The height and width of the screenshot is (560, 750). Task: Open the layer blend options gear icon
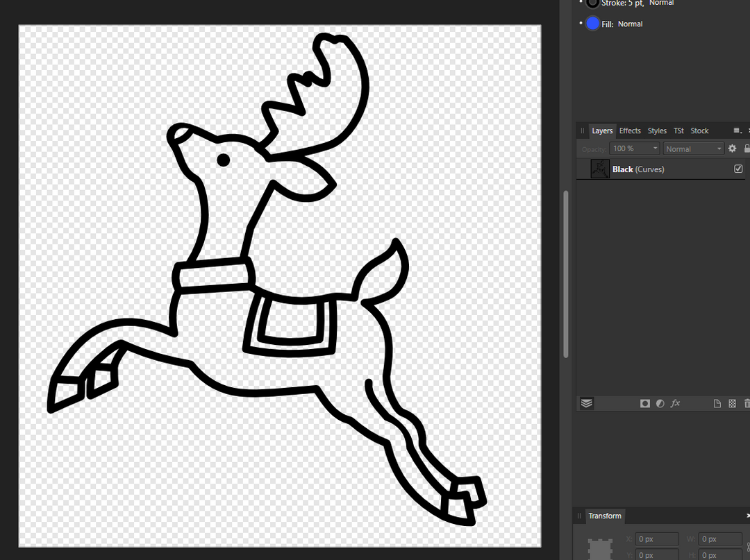pos(732,148)
